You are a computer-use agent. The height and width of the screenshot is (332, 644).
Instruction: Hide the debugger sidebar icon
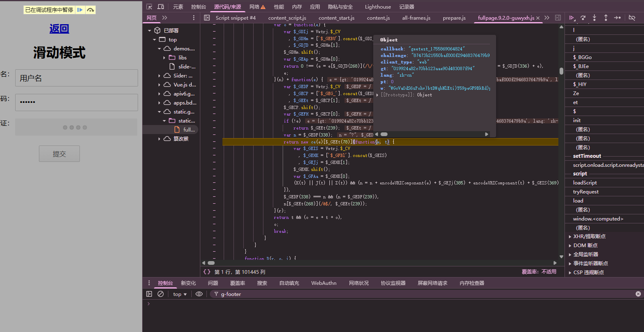click(558, 18)
